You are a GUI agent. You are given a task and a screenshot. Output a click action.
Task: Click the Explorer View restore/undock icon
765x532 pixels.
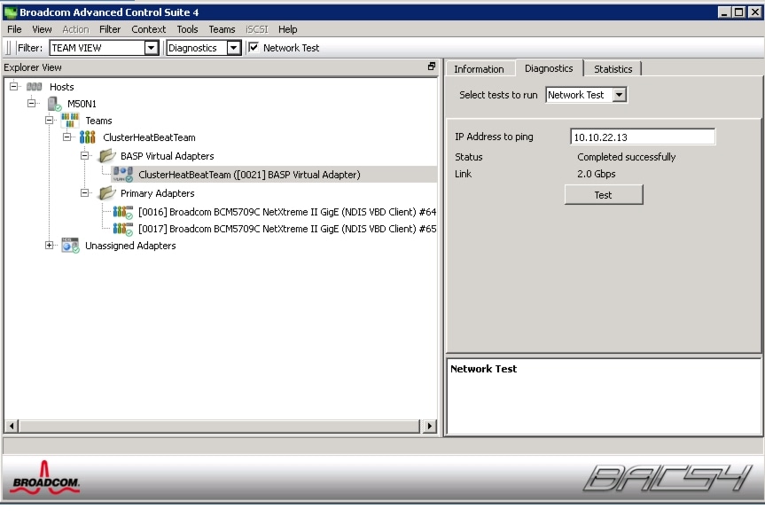432,66
